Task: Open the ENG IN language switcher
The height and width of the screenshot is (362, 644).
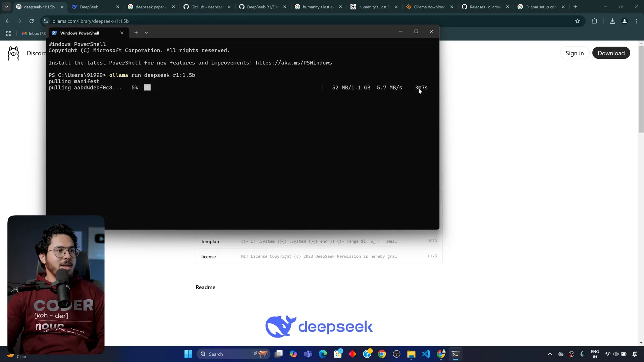Action: (x=595, y=354)
